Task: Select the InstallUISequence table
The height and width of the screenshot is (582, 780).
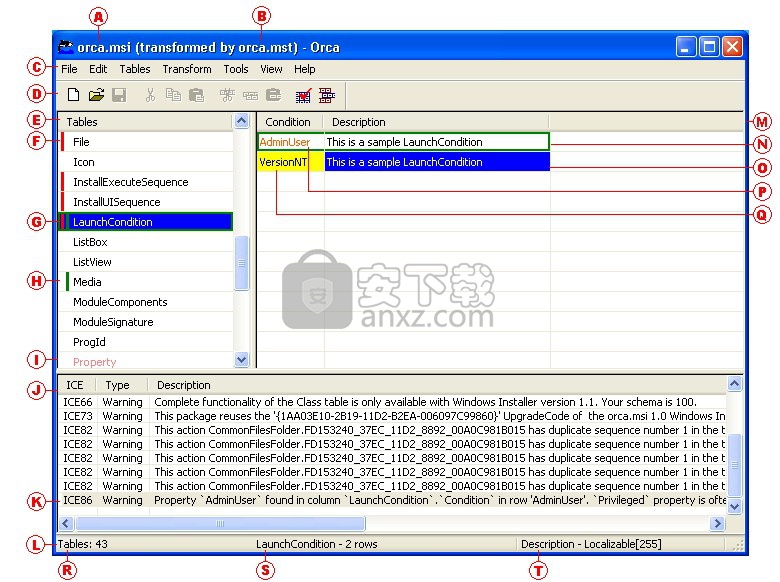Action: tap(146, 202)
